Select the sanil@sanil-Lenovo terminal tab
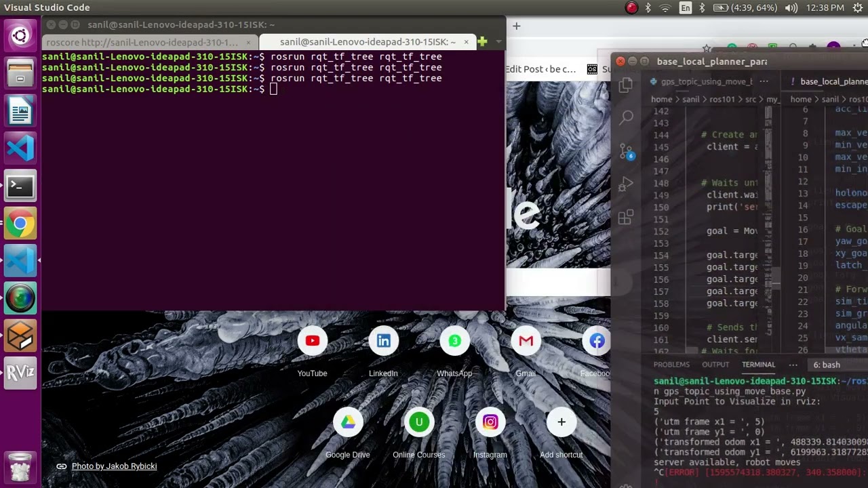This screenshot has width=868, height=488. point(367,42)
